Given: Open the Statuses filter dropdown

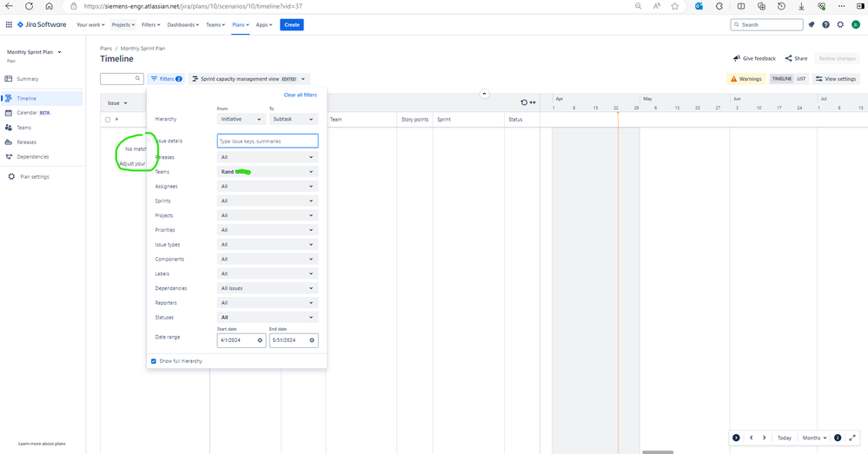Looking at the screenshot, I should click(x=268, y=318).
